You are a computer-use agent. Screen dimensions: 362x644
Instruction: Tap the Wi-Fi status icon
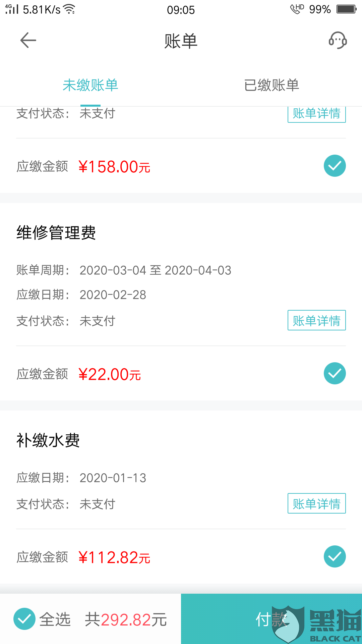pyautogui.click(x=70, y=9)
